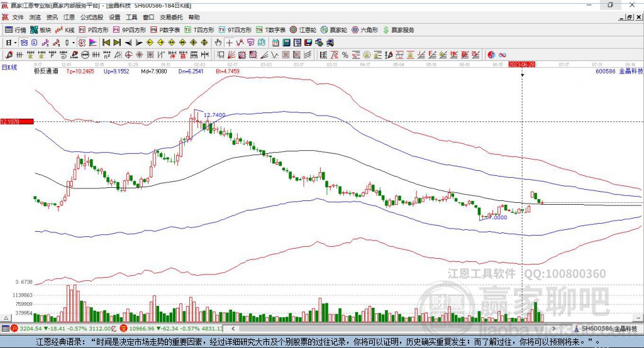The height and width of the screenshot is (348, 644).
Task: Open the 六角形 tool
Action: click(x=365, y=30)
